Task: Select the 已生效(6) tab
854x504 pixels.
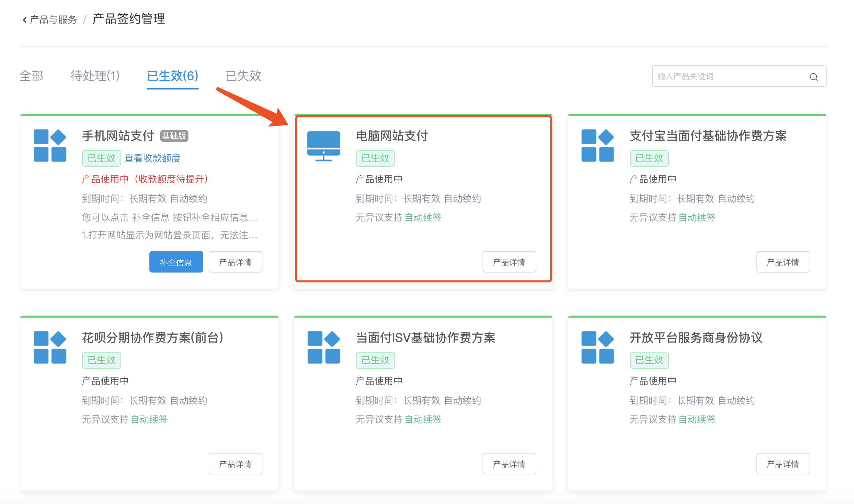Action: [173, 76]
